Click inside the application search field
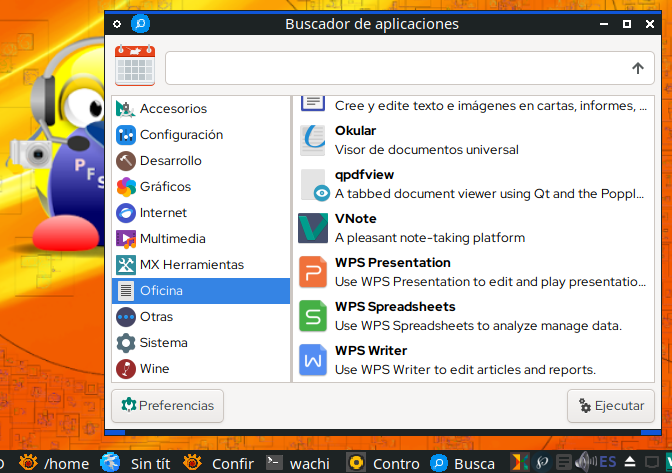Image resolution: width=672 pixels, height=473 pixels. [x=410, y=68]
